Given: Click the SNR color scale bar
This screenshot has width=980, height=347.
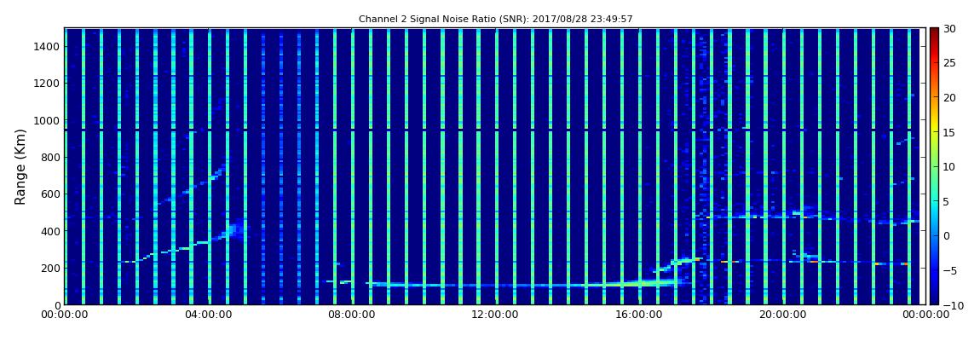Looking at the screenshot, I should point(934,166).
